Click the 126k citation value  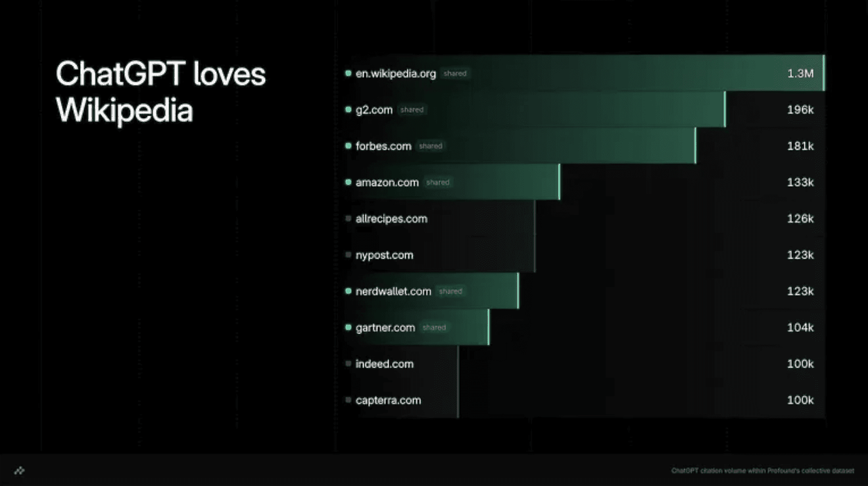[800, 219]
